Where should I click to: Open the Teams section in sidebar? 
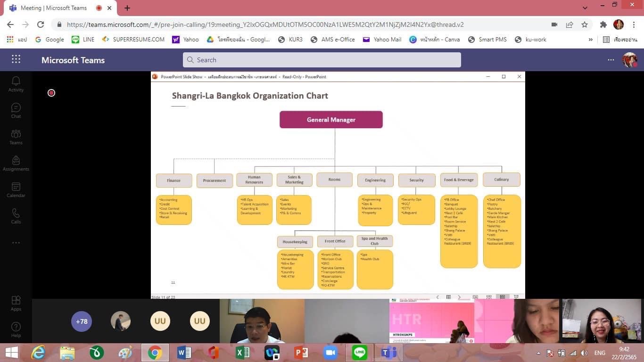click(16, 137)
